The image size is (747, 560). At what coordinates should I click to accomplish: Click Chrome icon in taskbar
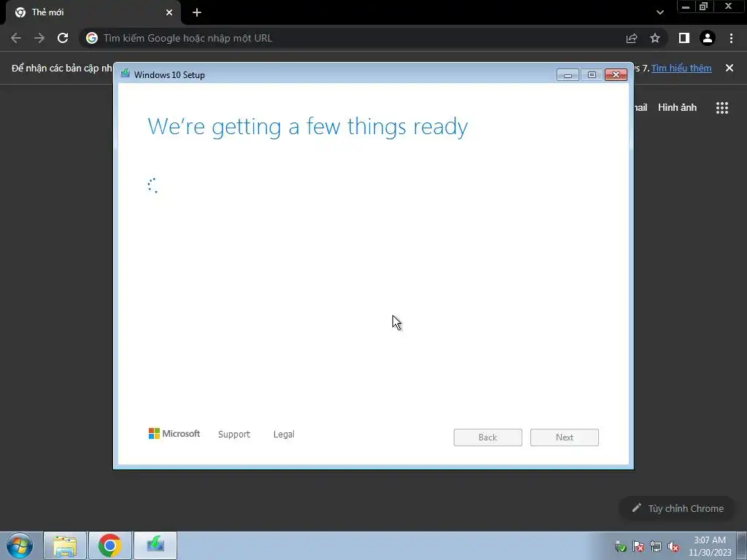click(x=110, y=545)
